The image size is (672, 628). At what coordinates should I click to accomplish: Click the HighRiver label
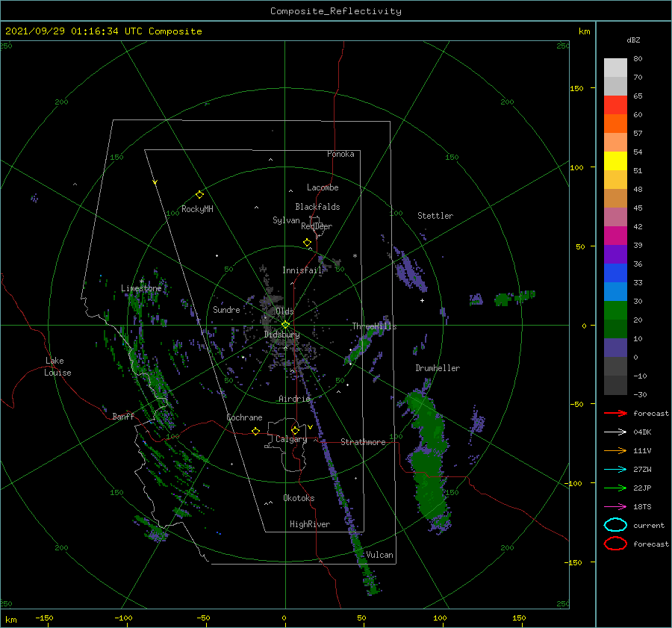click(x=310, y=524)
